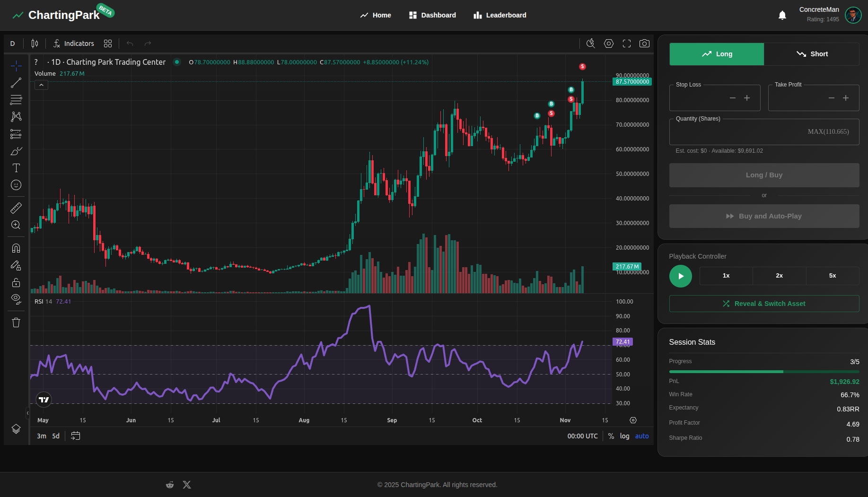The height and width of the screenshot is (497, 868).
Task: Collapse the indicator legend chevron
Action: (x=42, y=85)
